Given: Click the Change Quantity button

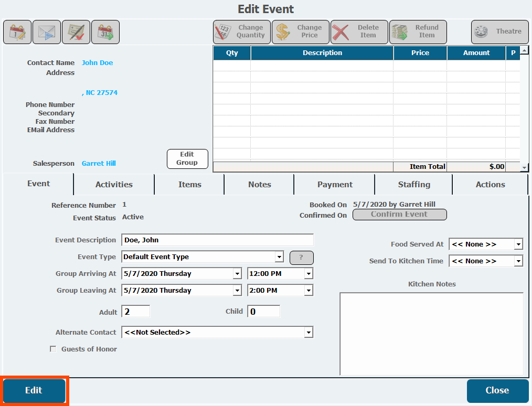Looking at the screenshot, I should coord(242,32).
